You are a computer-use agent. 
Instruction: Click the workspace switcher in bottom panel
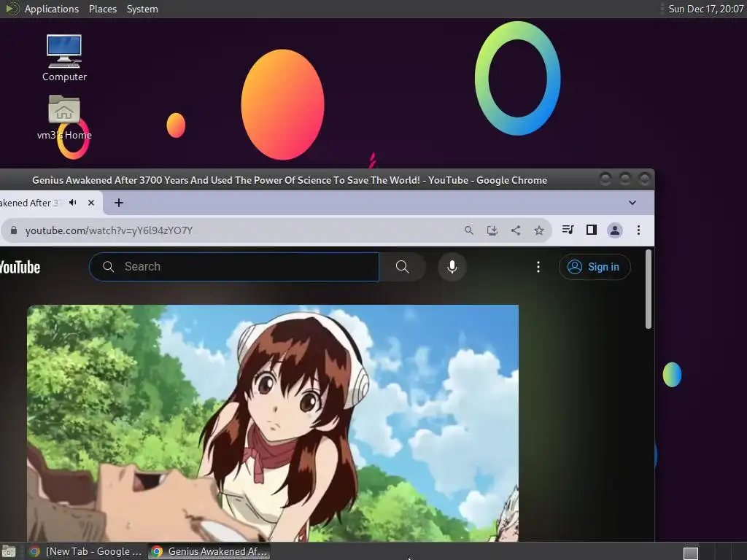click(691, 553)
